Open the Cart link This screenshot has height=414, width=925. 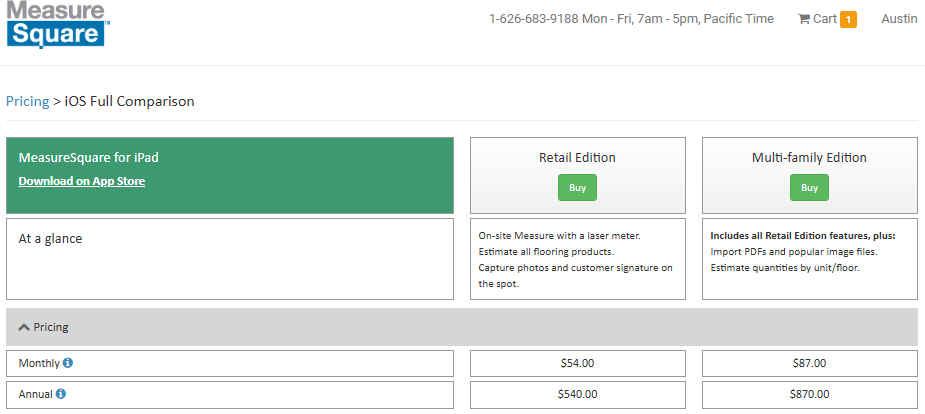click(825, 19)
